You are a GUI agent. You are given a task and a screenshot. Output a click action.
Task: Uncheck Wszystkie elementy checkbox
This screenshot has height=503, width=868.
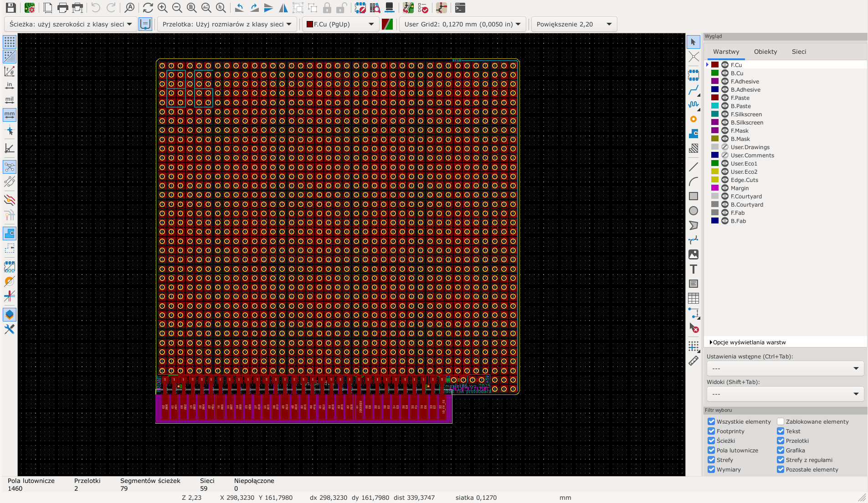tap(711, 421)
